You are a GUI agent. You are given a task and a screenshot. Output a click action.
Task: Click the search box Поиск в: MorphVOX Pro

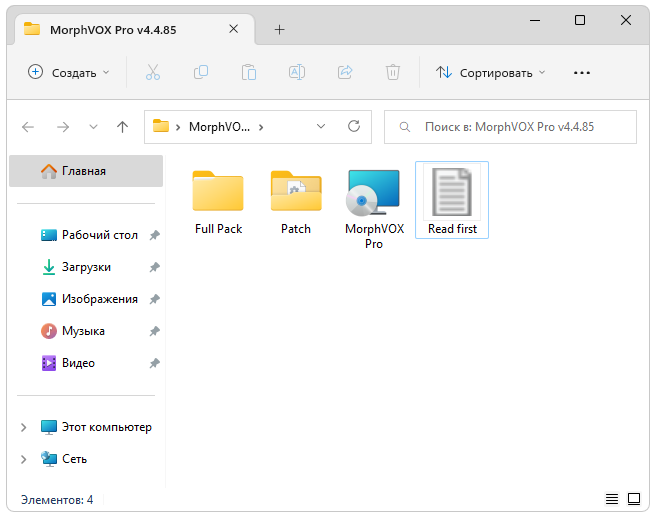(510, 127)
